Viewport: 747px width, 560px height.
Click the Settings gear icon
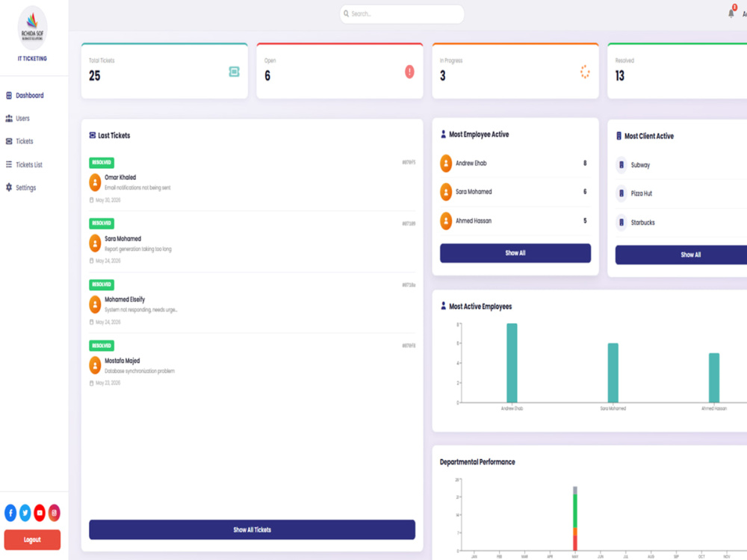(8, 187)
